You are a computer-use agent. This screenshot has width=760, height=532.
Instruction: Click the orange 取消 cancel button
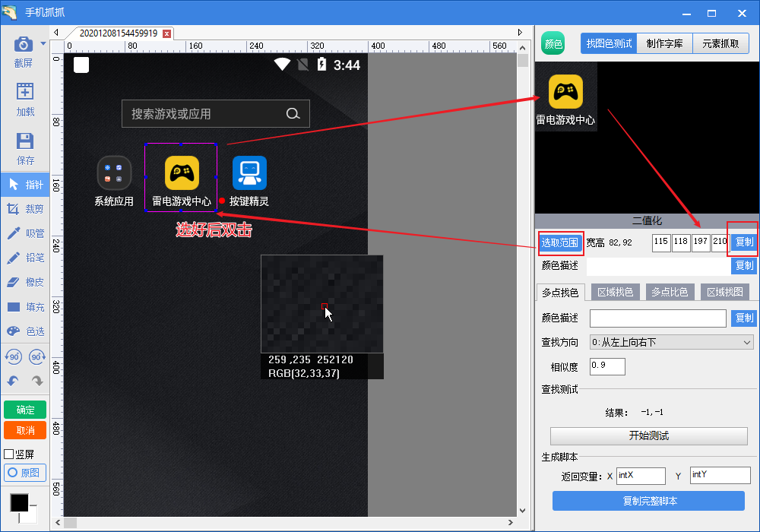pyautogui.click(x=25, y=430)
